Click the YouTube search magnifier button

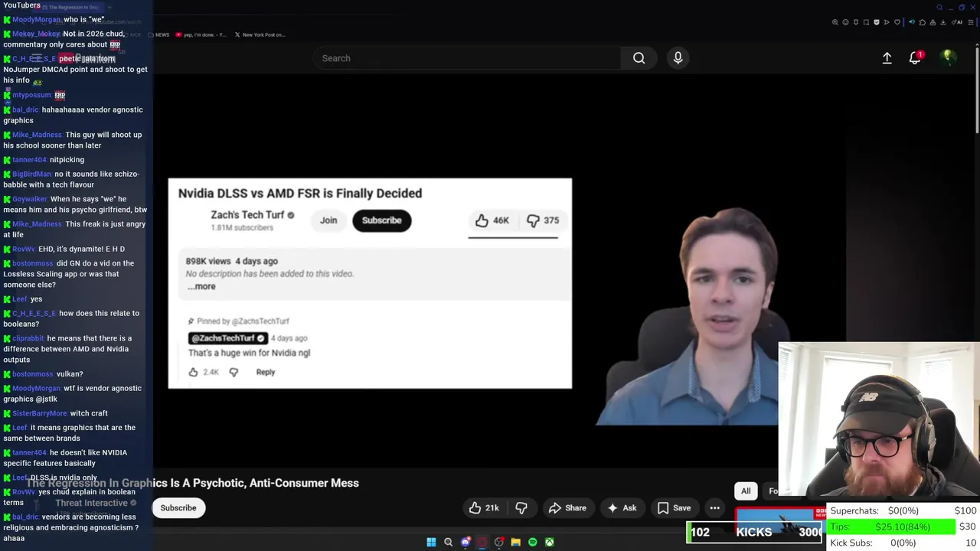click(x=639, y=58)
